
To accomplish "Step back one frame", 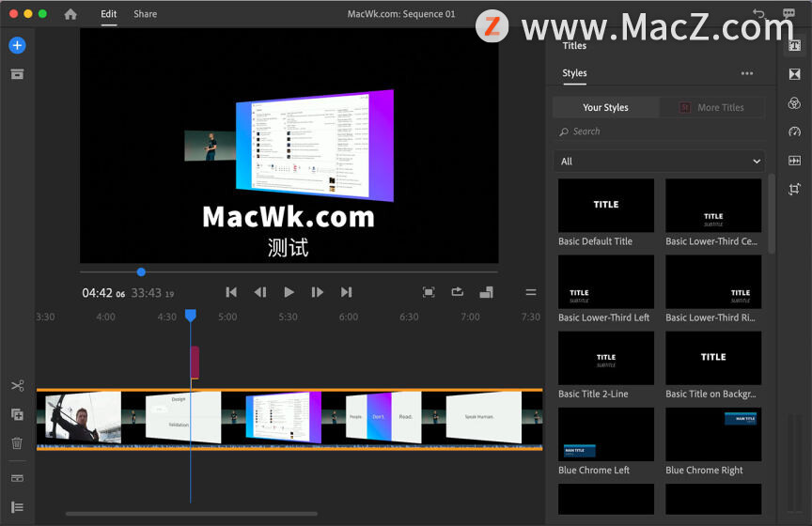I will click(x=260, y=292).
